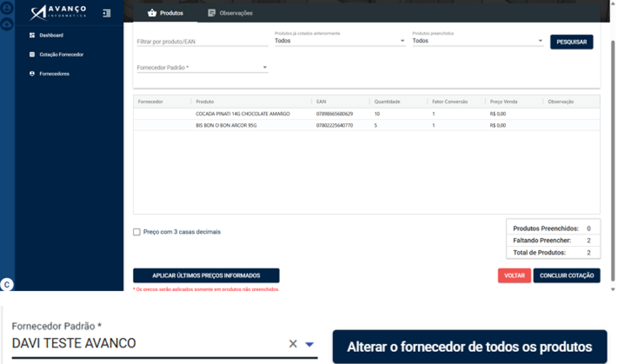Go to Fornecedores in the sidebar

pos(54,74)
